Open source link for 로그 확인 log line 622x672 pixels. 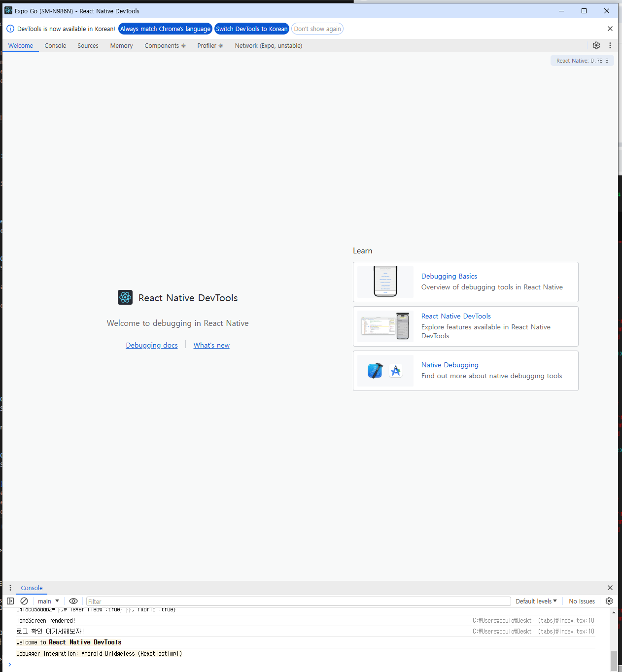click(x=533, y=631)
